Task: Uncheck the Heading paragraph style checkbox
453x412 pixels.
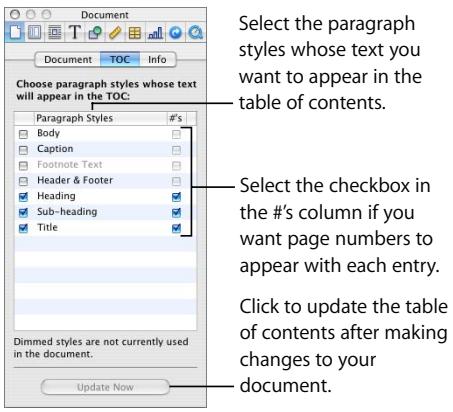Action: tap(23, 197)
